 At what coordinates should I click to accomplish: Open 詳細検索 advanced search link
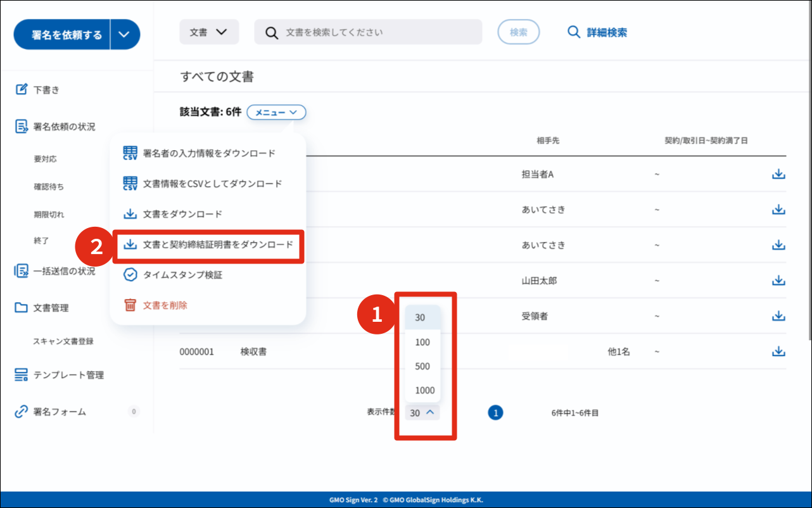pyautogui.click(x=597, y=32)
